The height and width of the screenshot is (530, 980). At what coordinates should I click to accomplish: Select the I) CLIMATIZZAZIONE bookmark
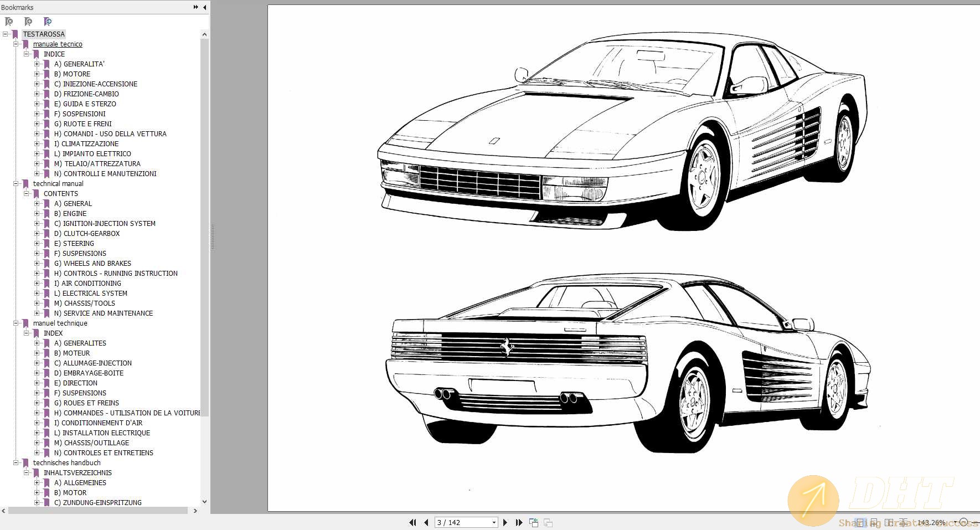coord(86,144)
